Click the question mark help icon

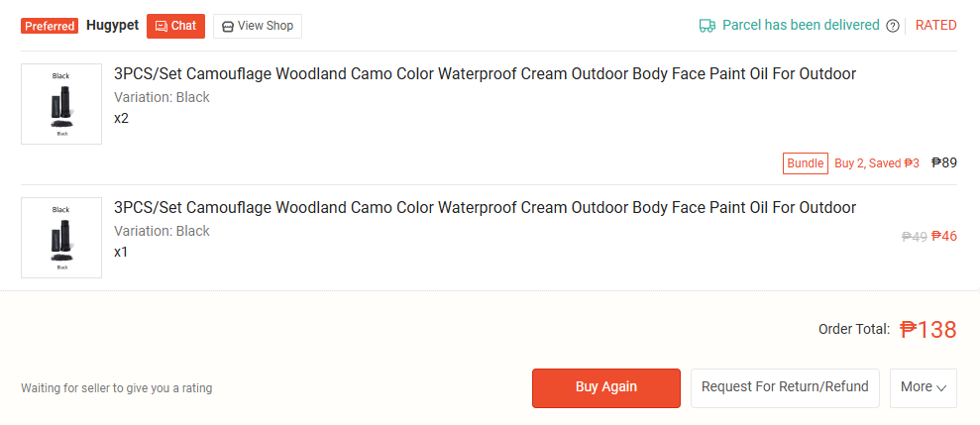893,26
